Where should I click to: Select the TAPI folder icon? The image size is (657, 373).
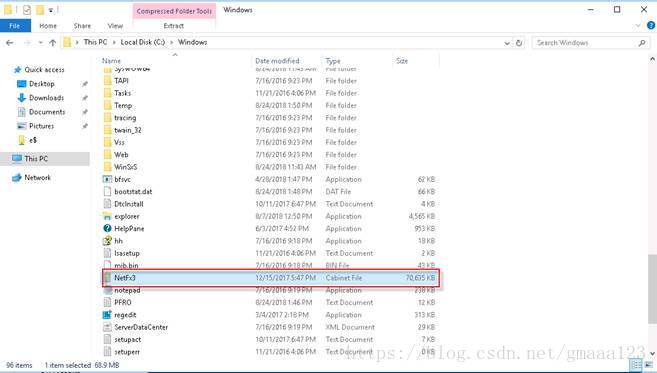pyautogui.click(x=108, y=80)
